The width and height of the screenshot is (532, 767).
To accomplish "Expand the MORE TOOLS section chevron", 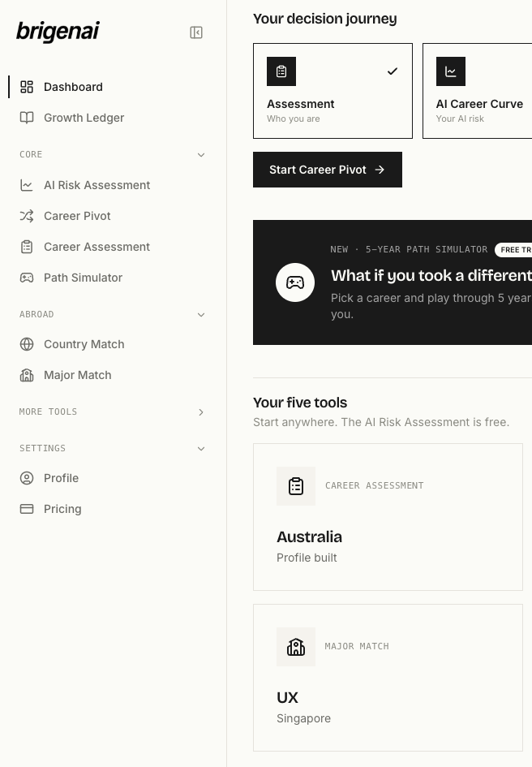I will (201, 412).
